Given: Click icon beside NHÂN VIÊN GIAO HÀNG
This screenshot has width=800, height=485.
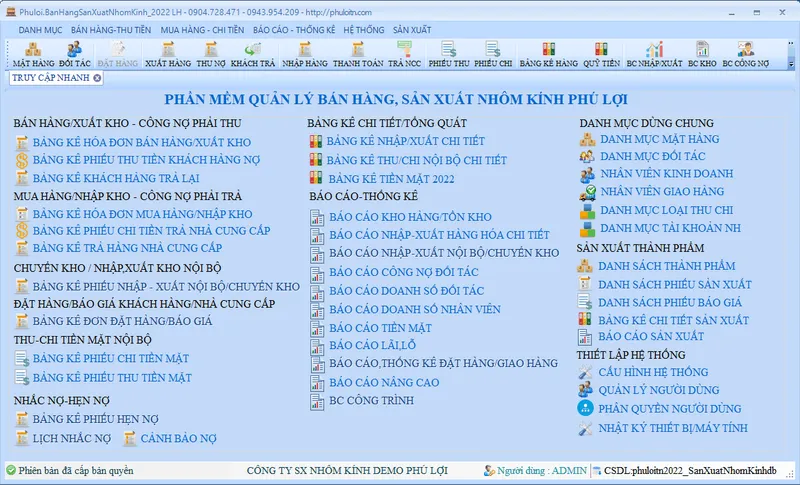Looking at the screenshot, I should pos(587,192).
